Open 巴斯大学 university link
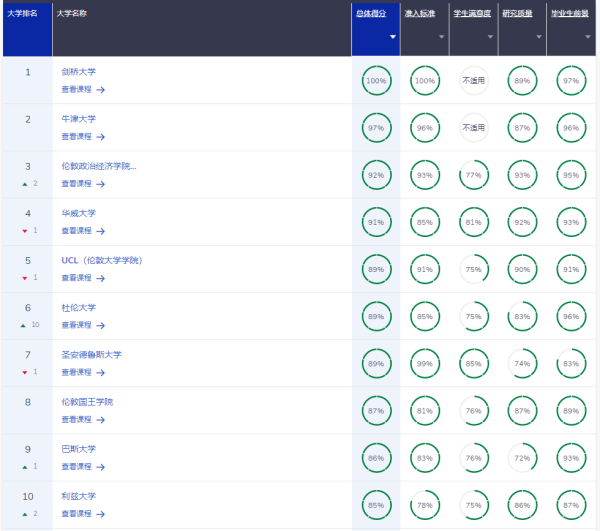600x531 pixels. click(x=78, y=449)
